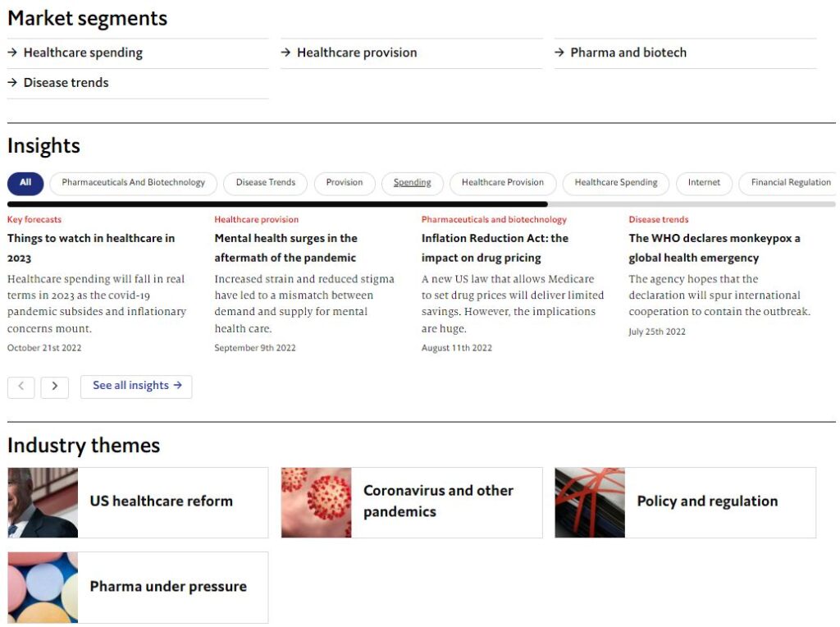Click arrow icon beside Disease trends
The width and height of the screenshot is (840, 627).
point(13,83)
